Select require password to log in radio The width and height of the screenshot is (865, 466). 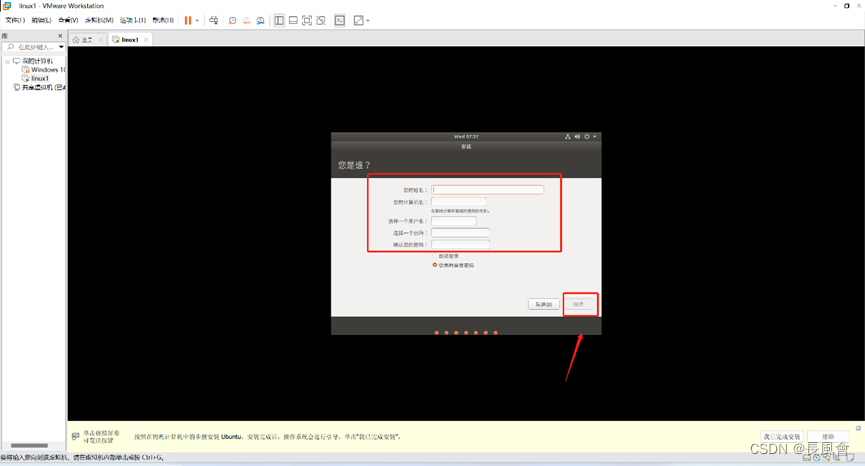[x=435, y=265]
